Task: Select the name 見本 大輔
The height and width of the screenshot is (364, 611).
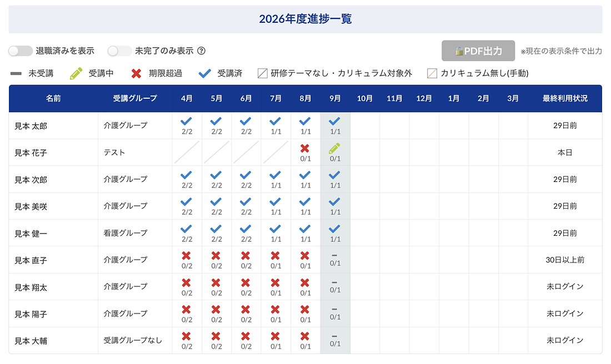Action: coord(31,341)
